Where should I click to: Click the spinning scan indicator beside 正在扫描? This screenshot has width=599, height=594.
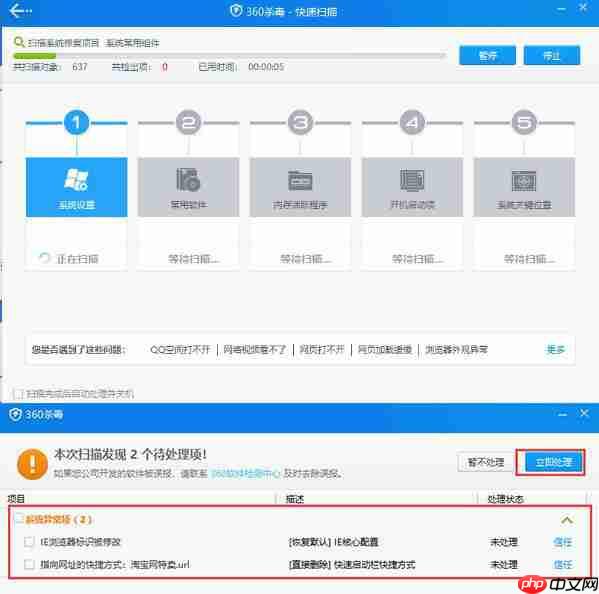click(45, 258)
